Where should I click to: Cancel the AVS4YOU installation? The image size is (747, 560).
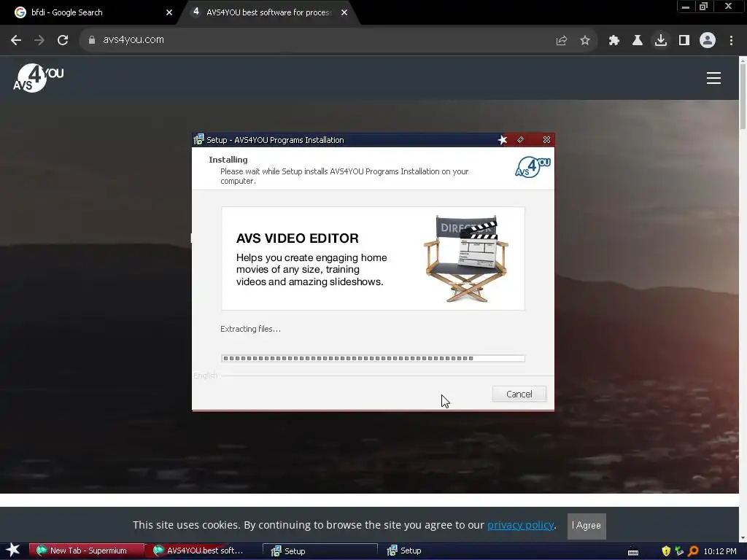click(x=519, y=394)
